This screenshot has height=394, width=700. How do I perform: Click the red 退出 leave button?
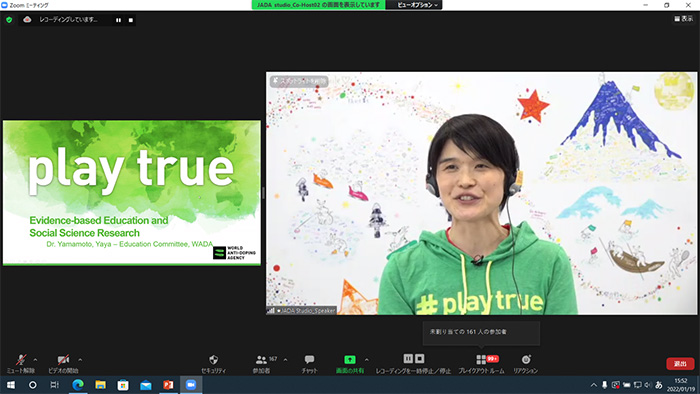point(680,364)
